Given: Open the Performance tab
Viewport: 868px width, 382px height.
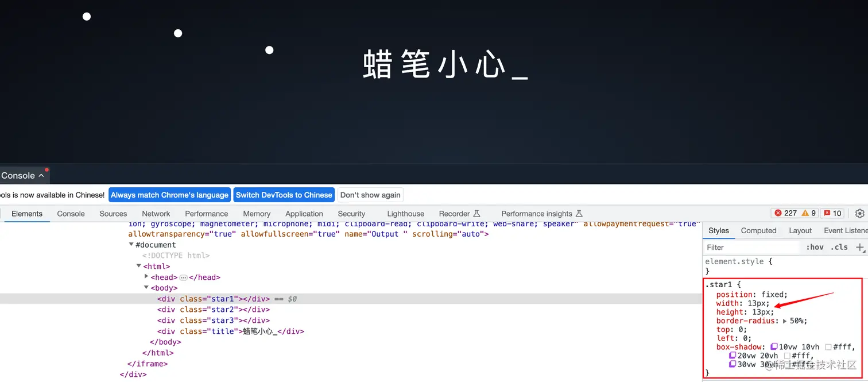Looking at the screenshot, I should click(207, 214).
